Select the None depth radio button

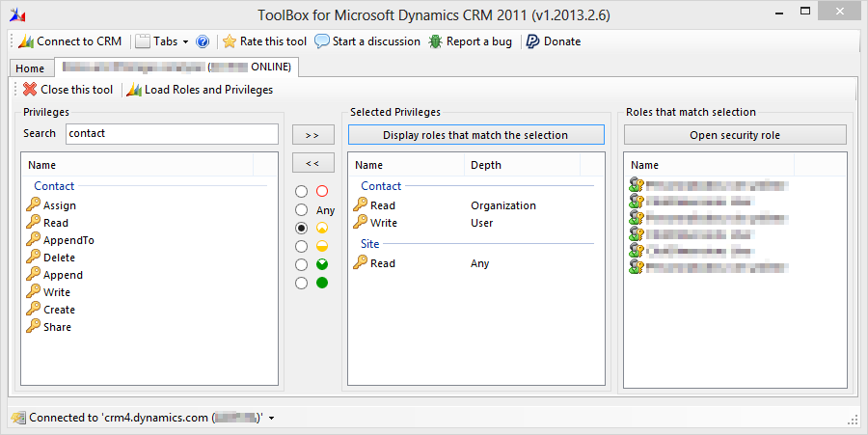coord(301,192)
